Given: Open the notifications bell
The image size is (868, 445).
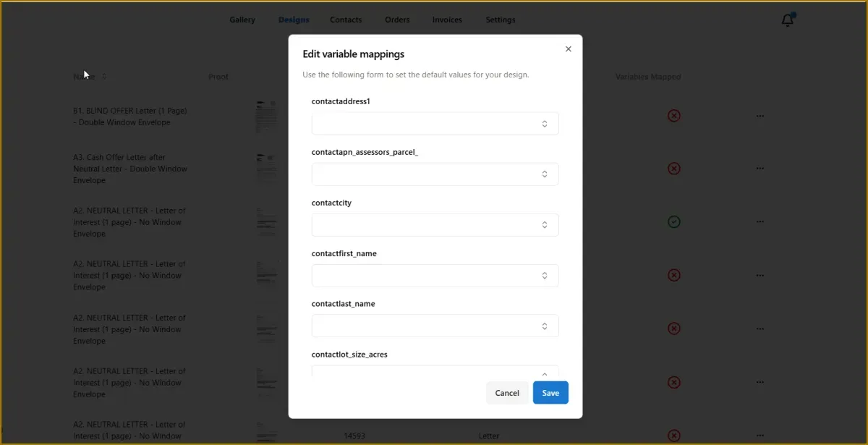Looking at the screenshot, I should click(x=788, y=20).
